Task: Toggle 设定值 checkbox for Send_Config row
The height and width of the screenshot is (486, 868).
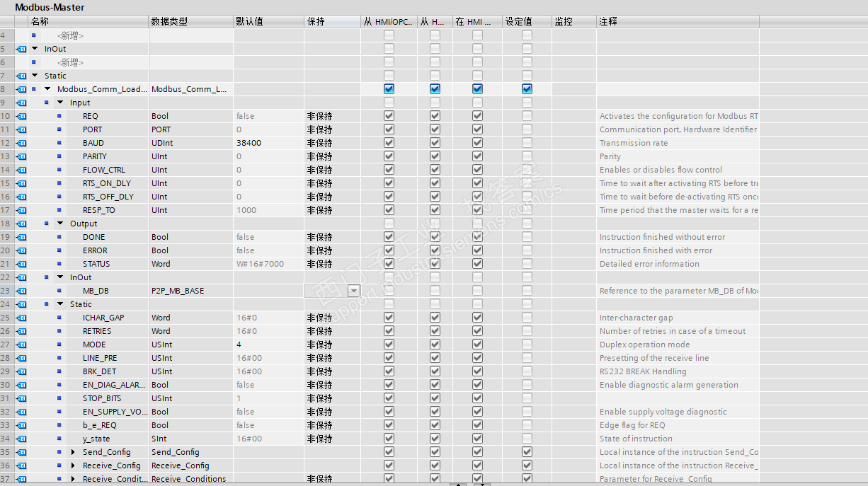Action: point(527,452)
